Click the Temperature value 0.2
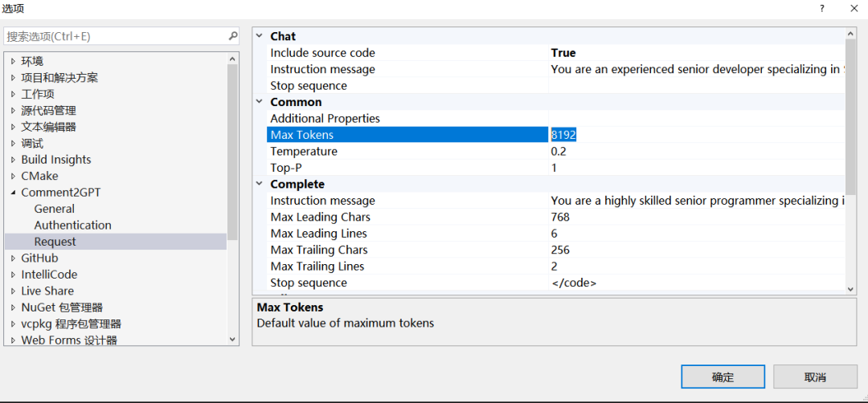868x403 pixels. [x=559, y=152]
